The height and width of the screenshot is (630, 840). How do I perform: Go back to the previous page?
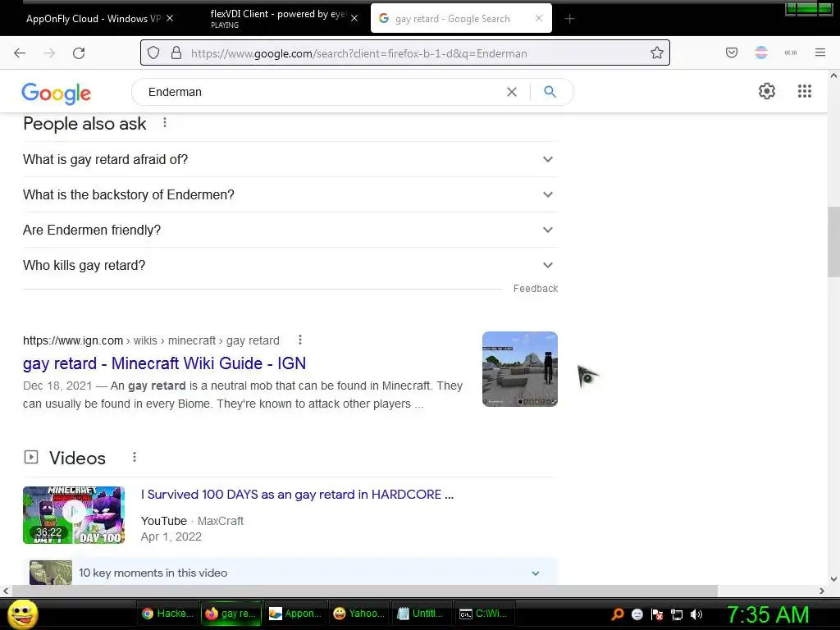[x=20, y=53]
